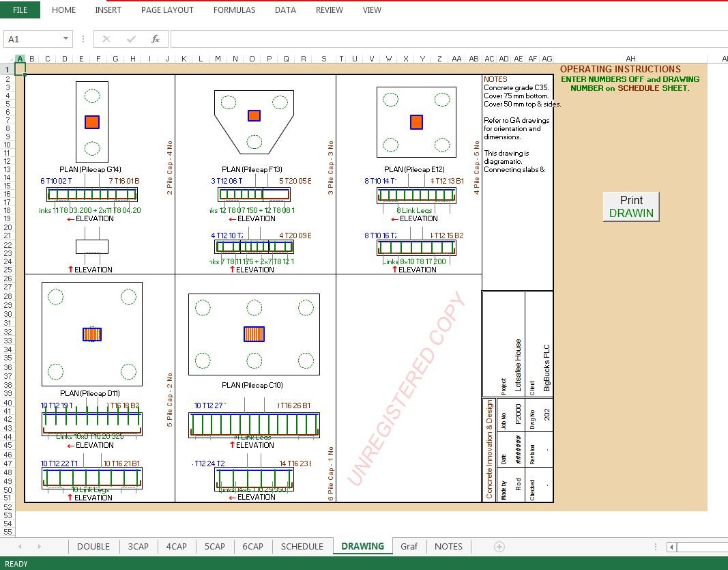Open the Insert Function (fx) dialog
The height and width of the screenshot is (570, 728).
157,39
